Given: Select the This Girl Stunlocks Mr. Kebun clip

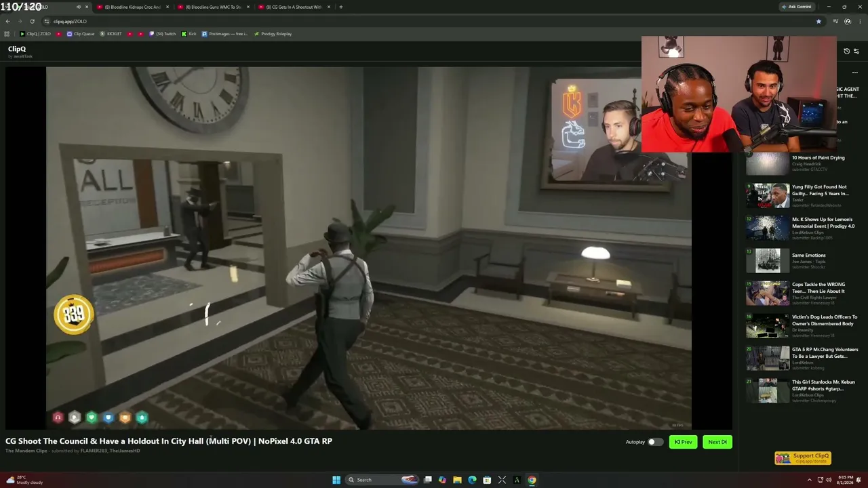Looking at the screenshot, I should (801, 390).
